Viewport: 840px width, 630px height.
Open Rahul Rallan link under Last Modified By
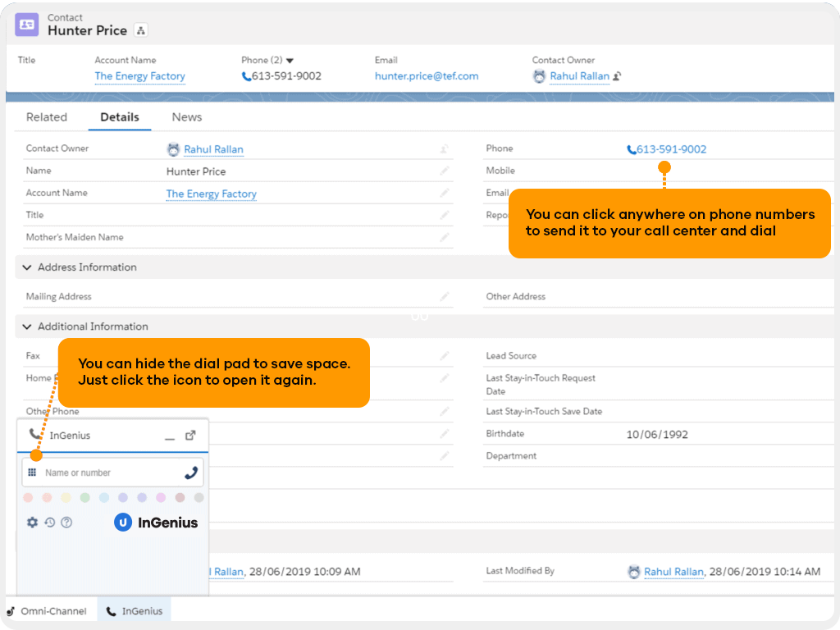coord(674,572)
